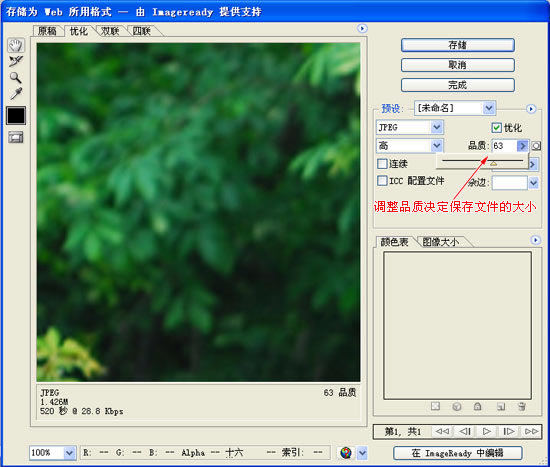The height and width of the screenshot is (467, 550).
Task: Select the Hand tool
Action: 16,45
